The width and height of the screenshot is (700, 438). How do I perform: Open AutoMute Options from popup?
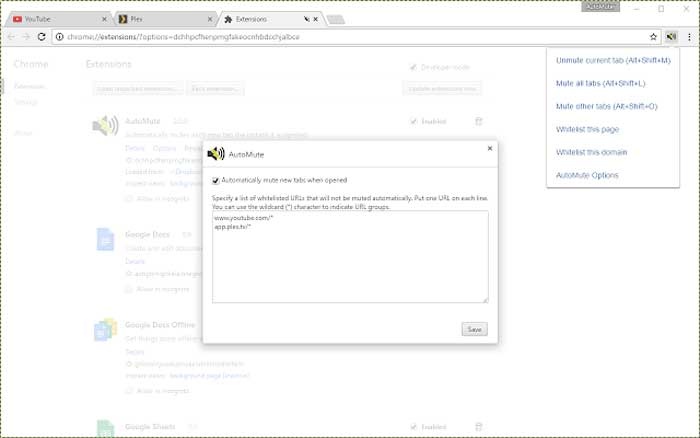click(x=587, y=175)
